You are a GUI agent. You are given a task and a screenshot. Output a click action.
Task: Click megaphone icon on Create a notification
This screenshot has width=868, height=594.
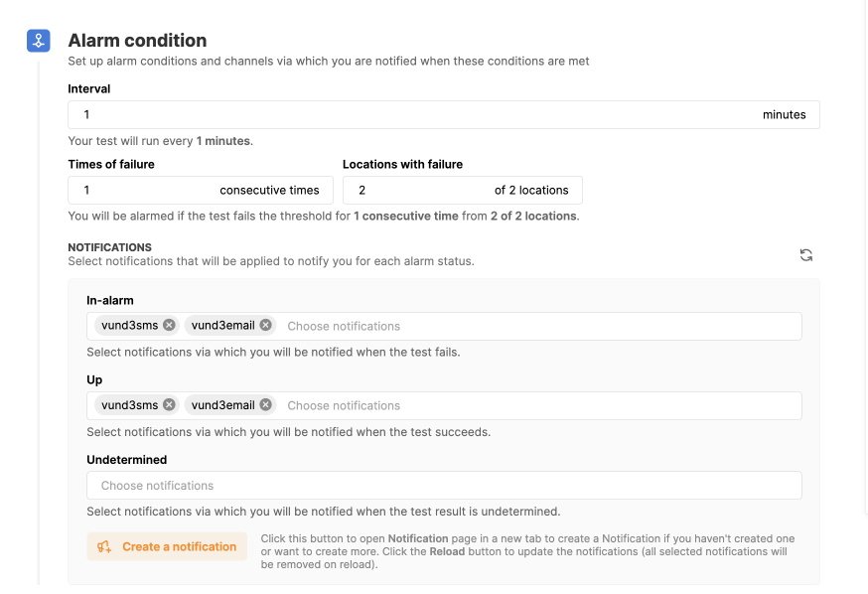(x=105, y=546)
